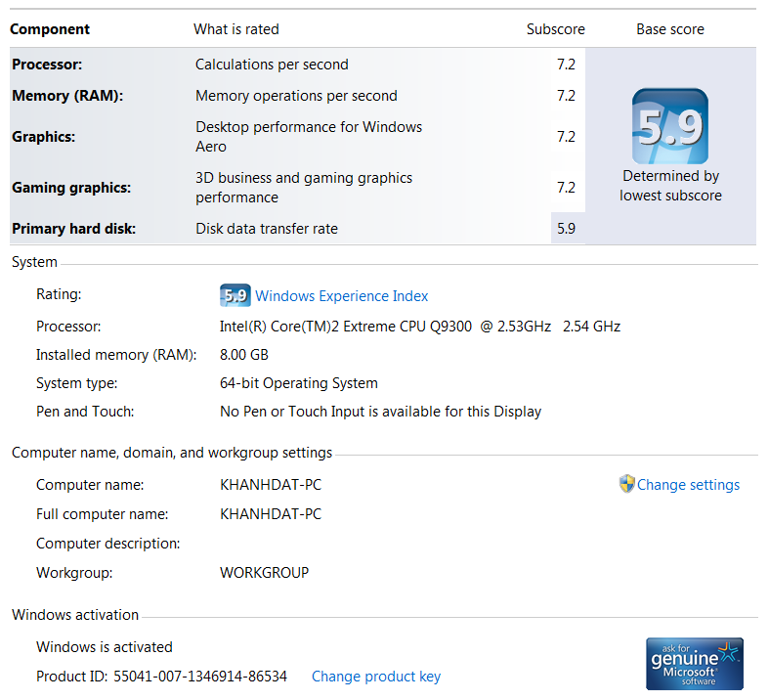Select the Graphics component row

click(x=297, y=137)
